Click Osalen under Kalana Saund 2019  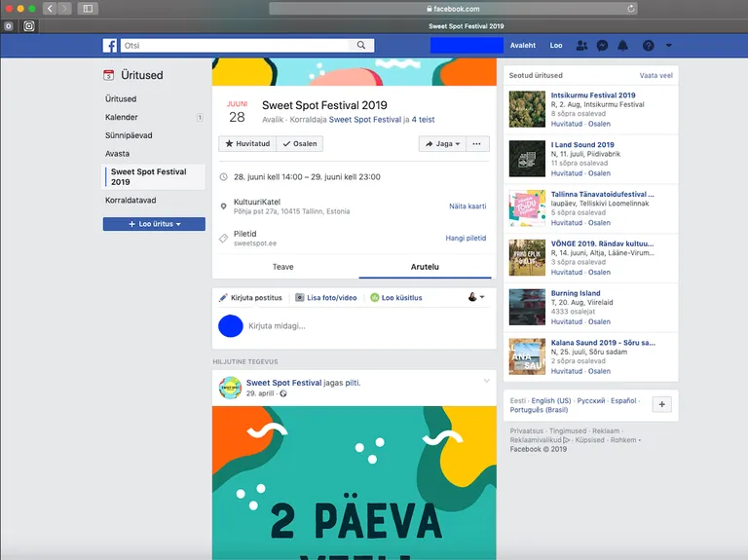(x=599, y=371)
